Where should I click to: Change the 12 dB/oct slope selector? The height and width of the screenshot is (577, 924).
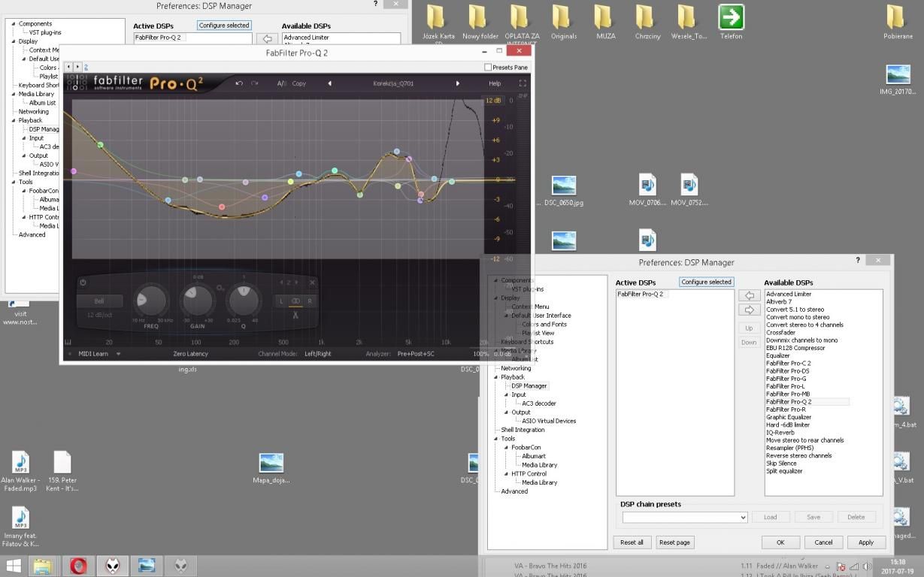99,315
